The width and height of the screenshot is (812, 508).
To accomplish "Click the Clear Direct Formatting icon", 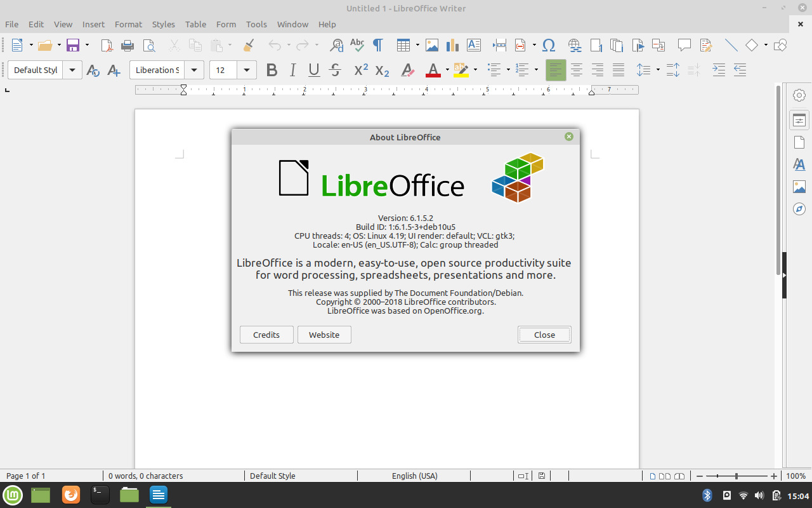I will 407,70.
